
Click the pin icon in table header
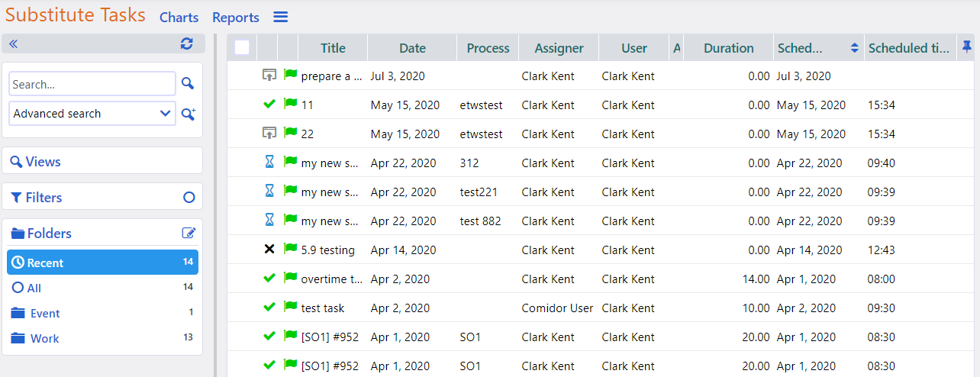[967, 47]
